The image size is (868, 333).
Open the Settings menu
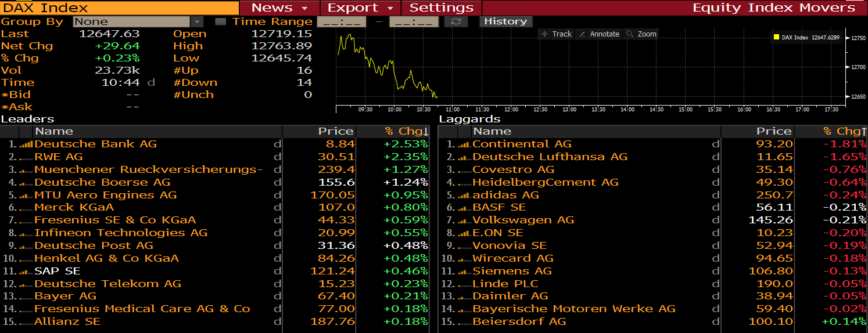coord(442,8)
